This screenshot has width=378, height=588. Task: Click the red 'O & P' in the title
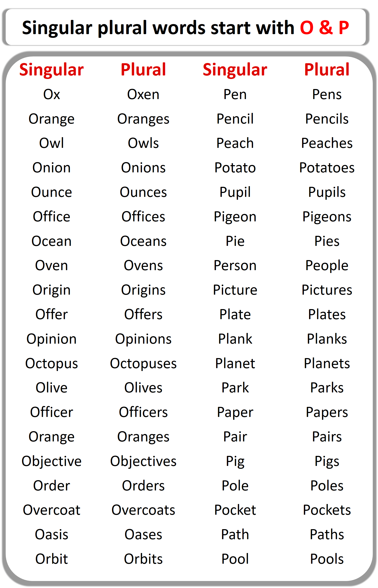(324, 28)
